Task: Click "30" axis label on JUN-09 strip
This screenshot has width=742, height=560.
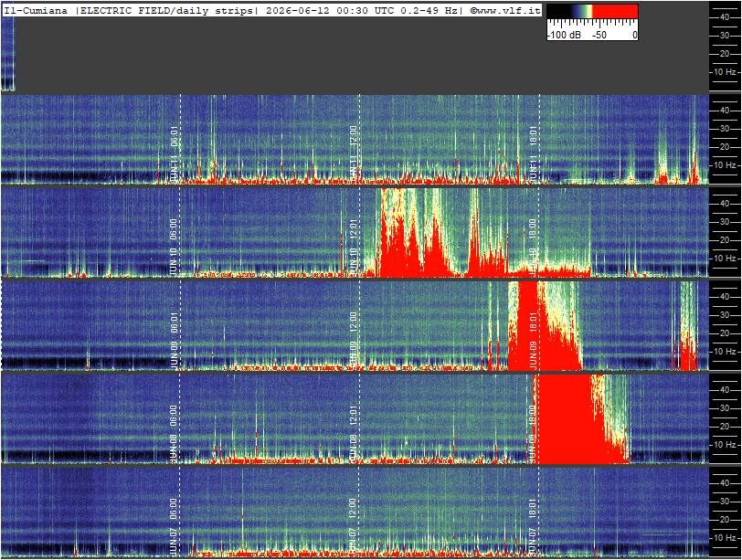Action: [725, 315]
